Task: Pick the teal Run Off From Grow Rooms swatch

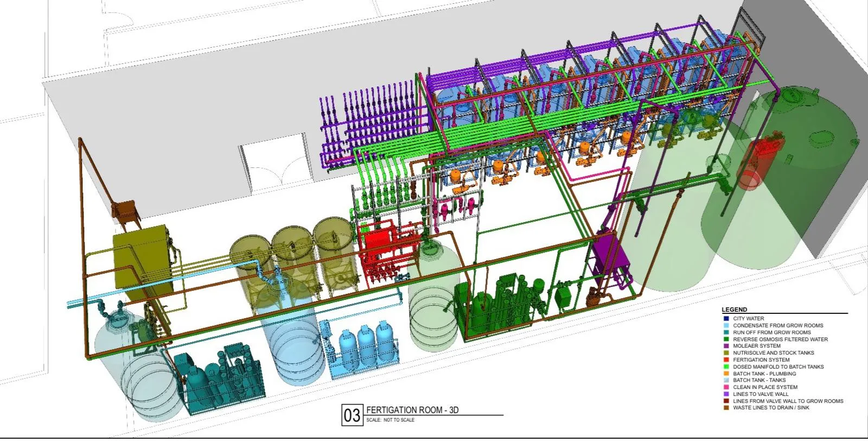Action: [726, 332]
